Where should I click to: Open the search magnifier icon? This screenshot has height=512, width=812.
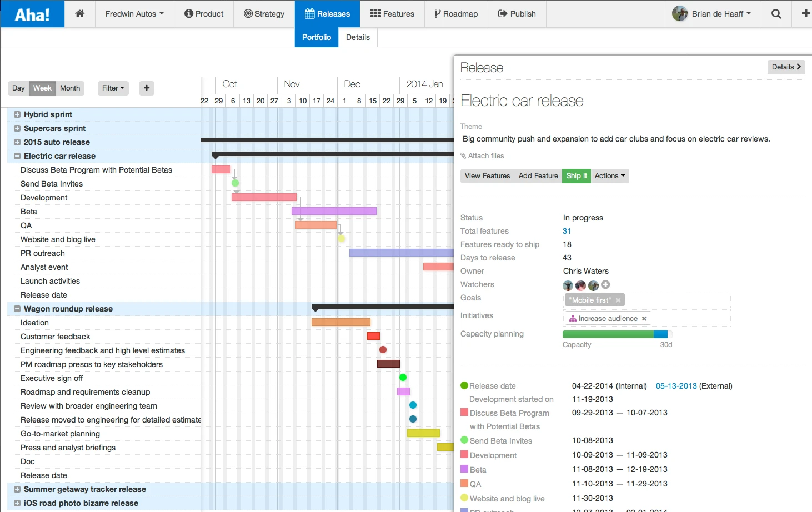click(776, 14)
